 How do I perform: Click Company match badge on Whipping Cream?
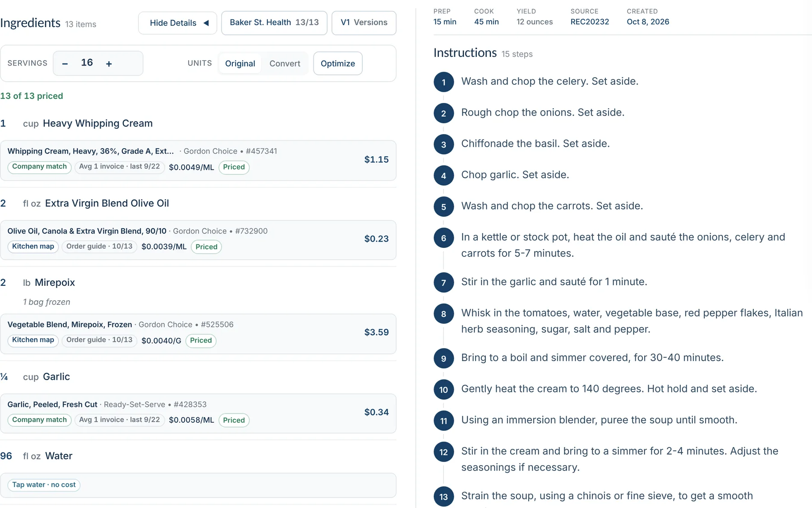click(39, 167)
